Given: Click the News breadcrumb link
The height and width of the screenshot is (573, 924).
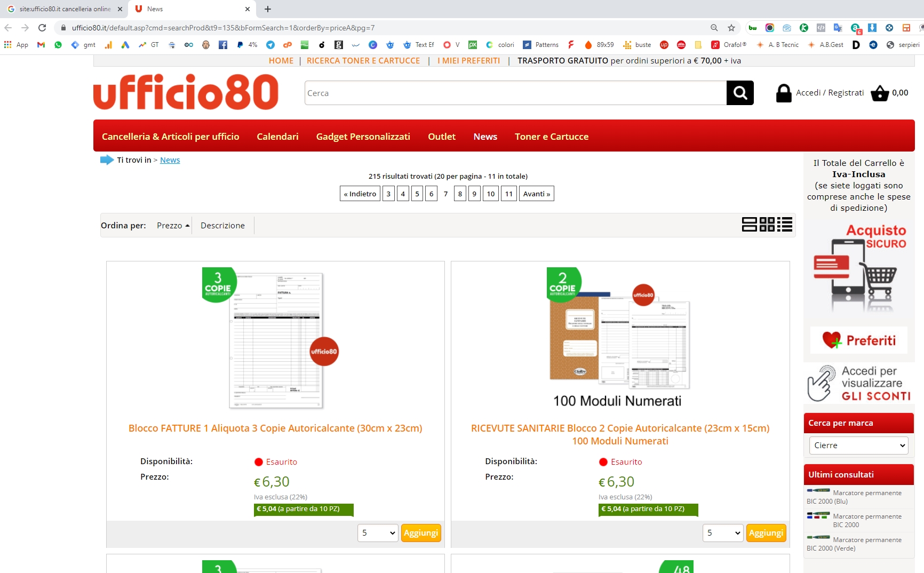Looking at the screenshot, I should (170, 160).
